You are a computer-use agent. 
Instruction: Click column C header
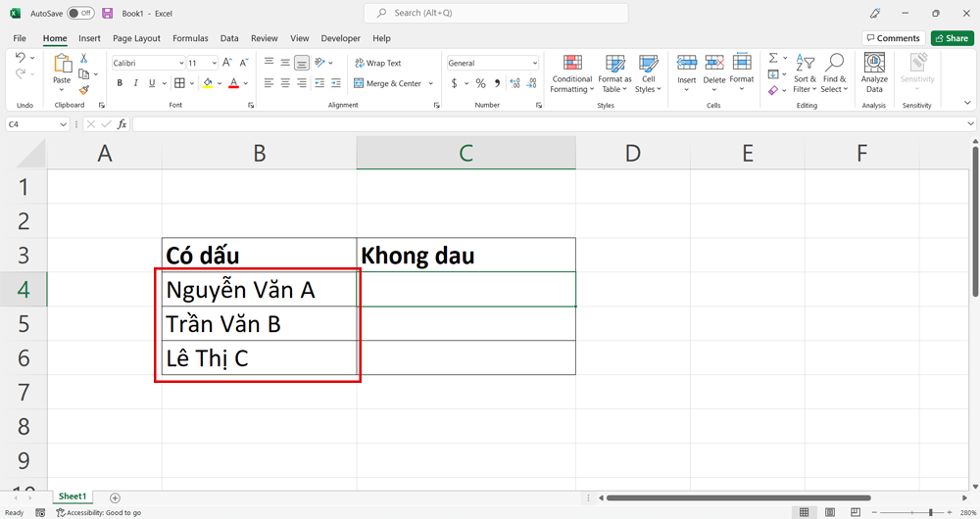(x=466, y=153)
